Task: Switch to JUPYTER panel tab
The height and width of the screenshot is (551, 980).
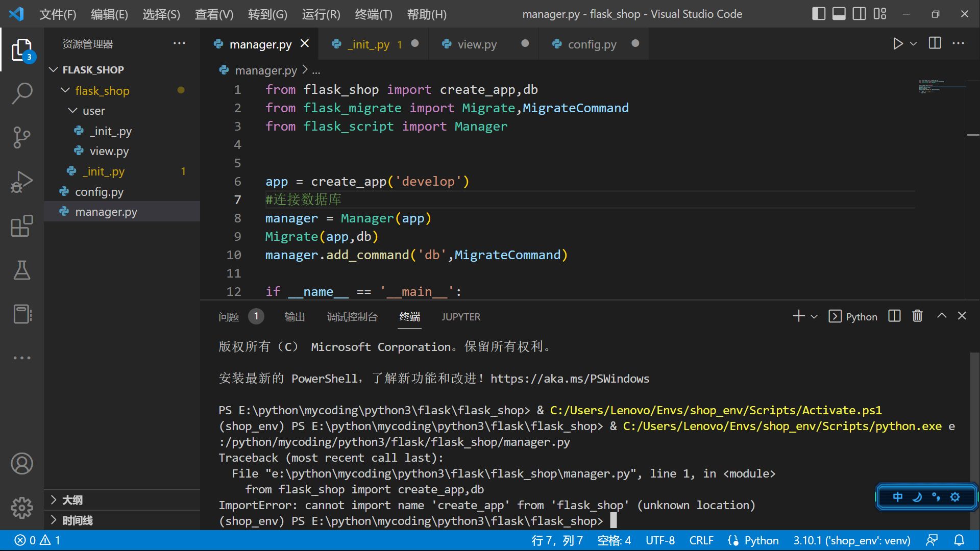Action: click(x=461, y=317)
